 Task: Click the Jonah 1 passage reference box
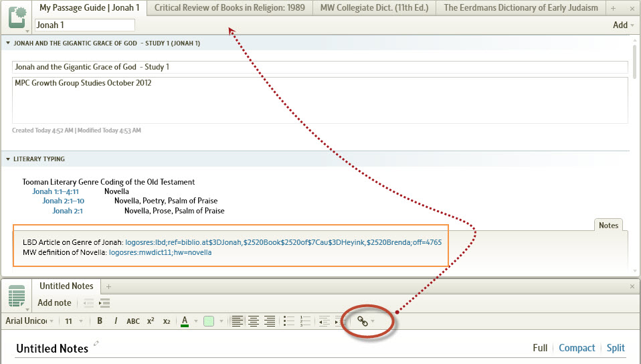[84, 25]
